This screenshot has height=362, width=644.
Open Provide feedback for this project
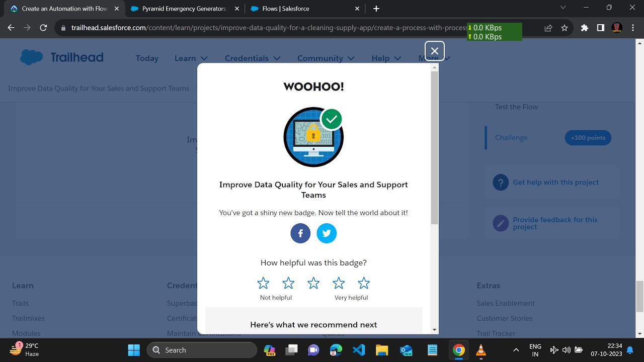coord(555,223)
